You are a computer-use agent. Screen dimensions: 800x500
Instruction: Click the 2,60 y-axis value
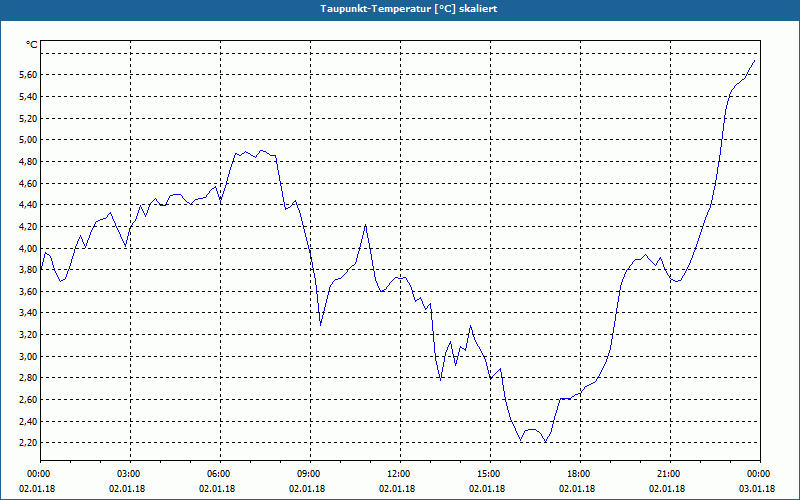tap(28, 399)
